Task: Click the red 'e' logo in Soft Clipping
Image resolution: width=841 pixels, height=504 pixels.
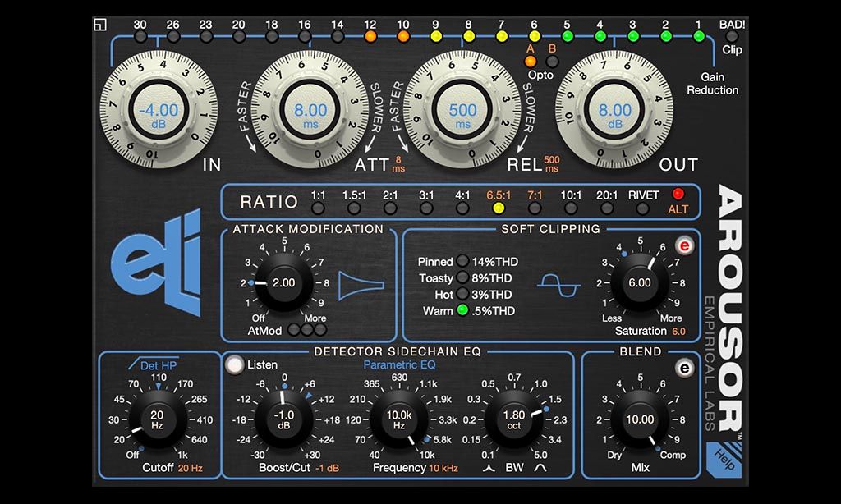Action: pyautogui.click(x=684, y=246)
